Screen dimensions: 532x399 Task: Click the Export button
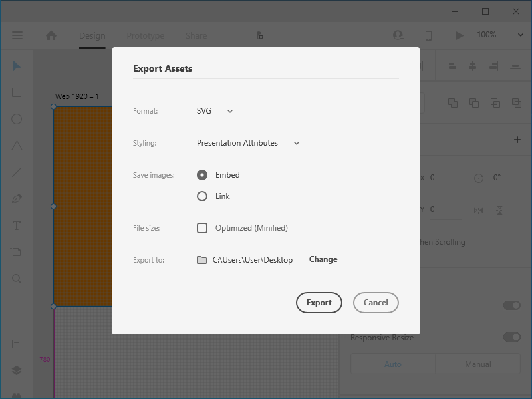pos(319,303)
